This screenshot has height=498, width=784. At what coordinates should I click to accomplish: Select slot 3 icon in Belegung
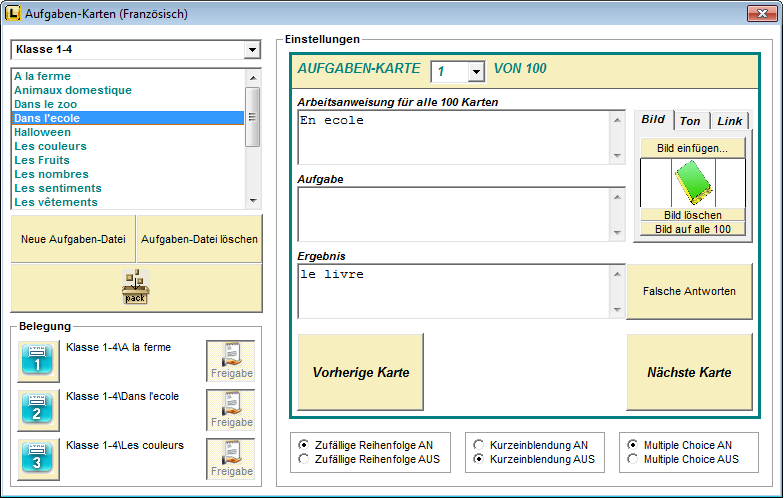click(39, 459)
